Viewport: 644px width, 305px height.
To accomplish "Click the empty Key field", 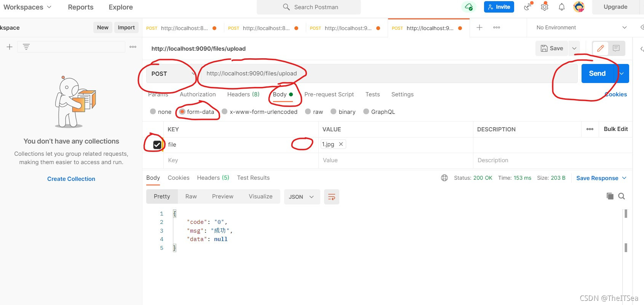I will point(241,160).
